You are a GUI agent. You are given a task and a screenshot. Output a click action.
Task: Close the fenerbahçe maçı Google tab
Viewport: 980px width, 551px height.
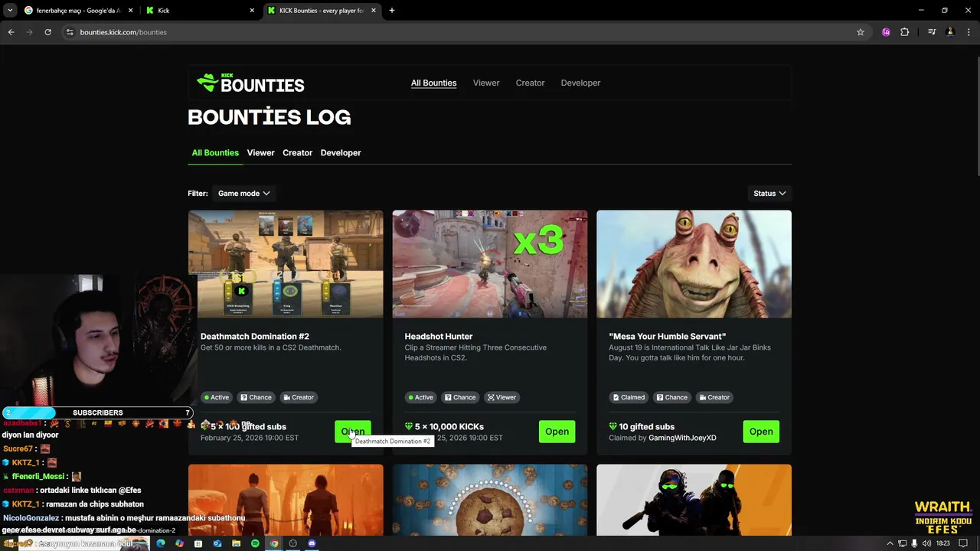130,11
